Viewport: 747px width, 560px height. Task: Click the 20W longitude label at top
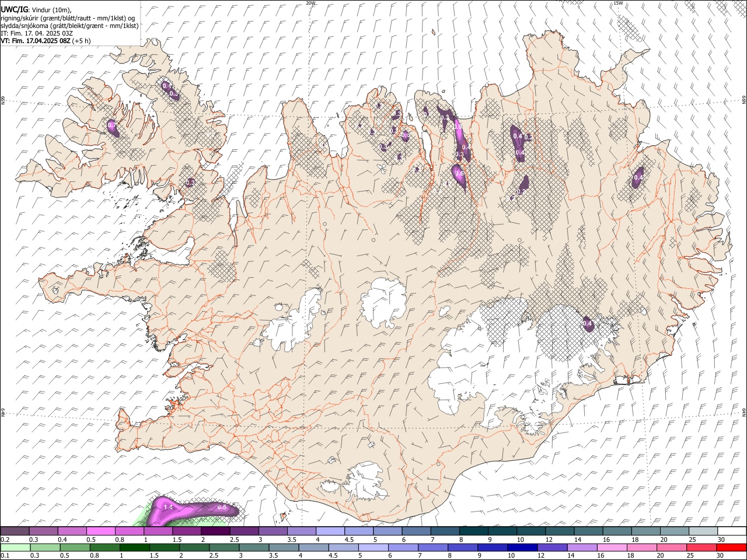point(310,3)
